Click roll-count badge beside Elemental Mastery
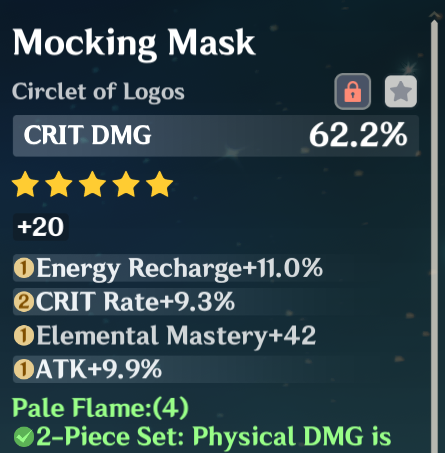Viewport: 445px width, 453px height. pyautogui.click(x=24, y=335)
